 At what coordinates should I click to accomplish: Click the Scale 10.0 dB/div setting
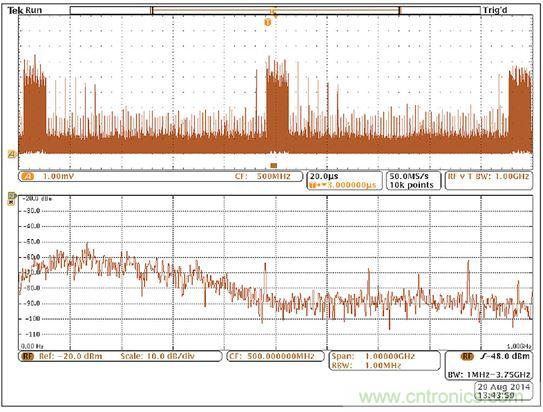(158, 356)
